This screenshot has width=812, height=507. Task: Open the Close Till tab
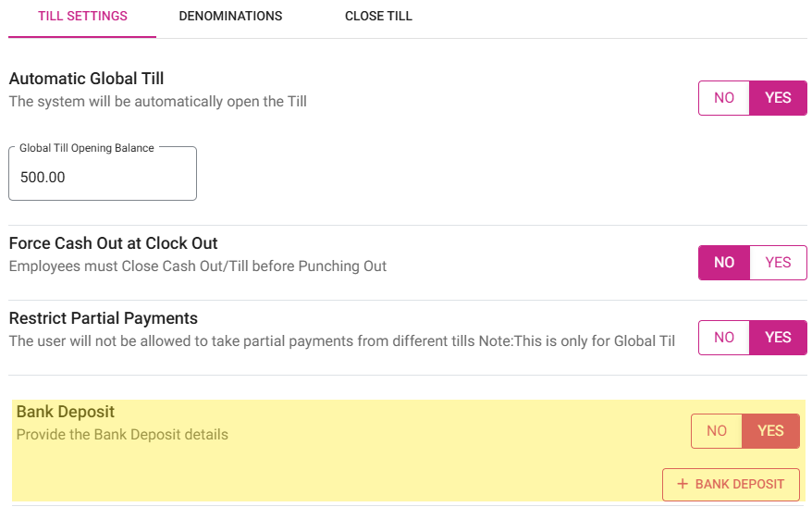[x=378, y=17]
